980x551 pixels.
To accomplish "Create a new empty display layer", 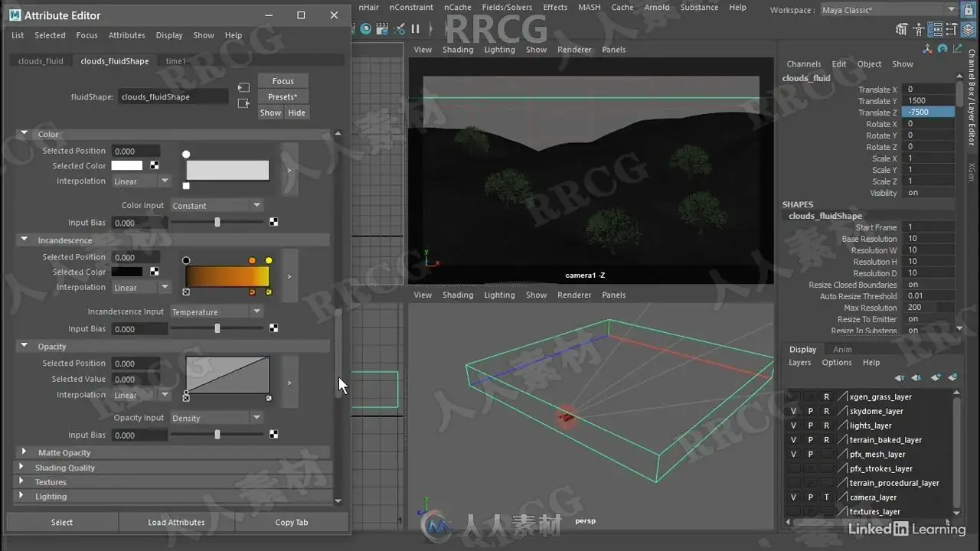I will click(x=935, y=377).
